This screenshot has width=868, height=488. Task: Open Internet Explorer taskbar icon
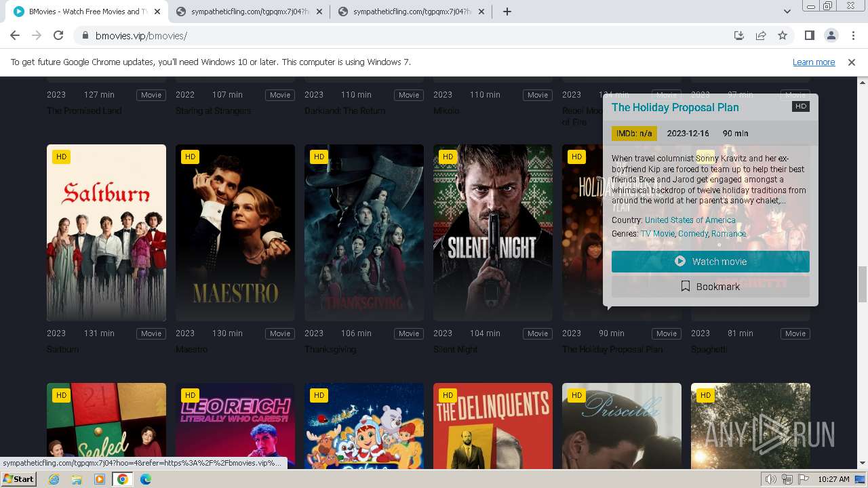[x=54, y=479]
